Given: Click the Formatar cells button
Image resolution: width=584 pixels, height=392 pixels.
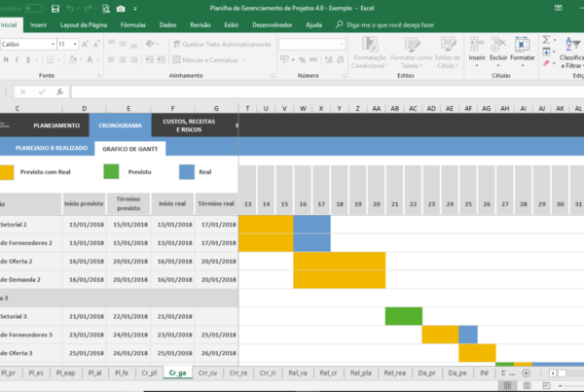Looking at the screenshot, I should (522, 52).
